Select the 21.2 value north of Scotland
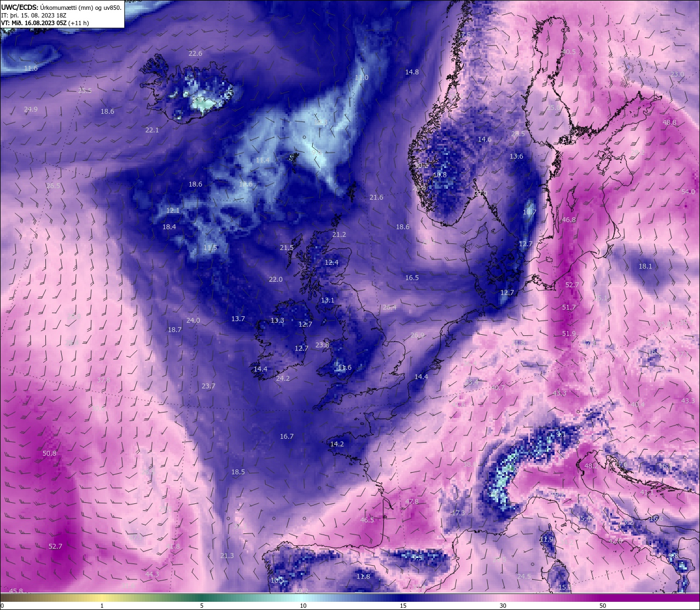Screen dimensions: 700x610 click(339, 235)
